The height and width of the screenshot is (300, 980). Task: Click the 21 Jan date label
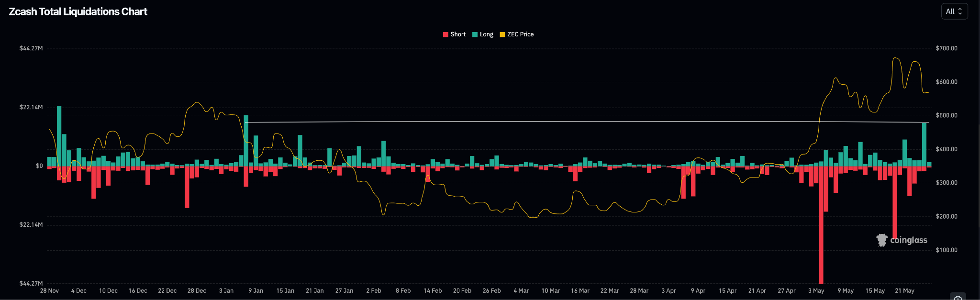click(315, 291)
